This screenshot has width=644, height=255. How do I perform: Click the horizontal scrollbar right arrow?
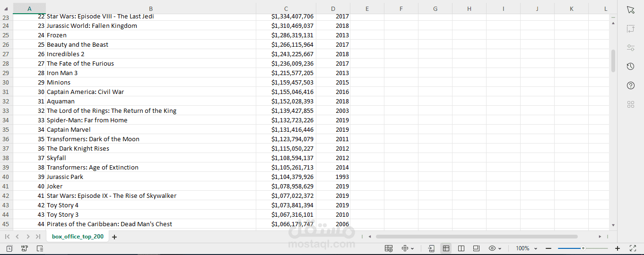click(x=600, y=237)
